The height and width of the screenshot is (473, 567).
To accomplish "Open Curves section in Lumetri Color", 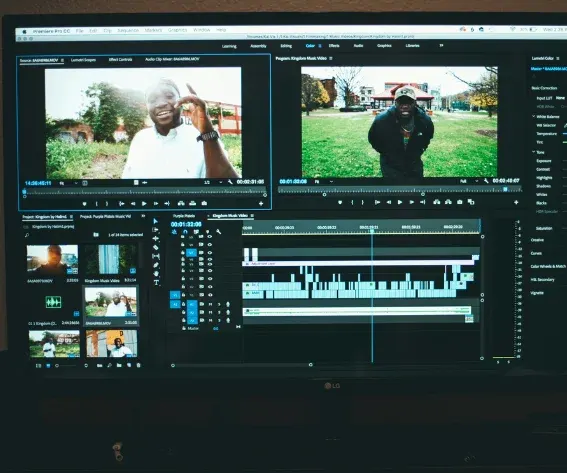I will (536, 253).
